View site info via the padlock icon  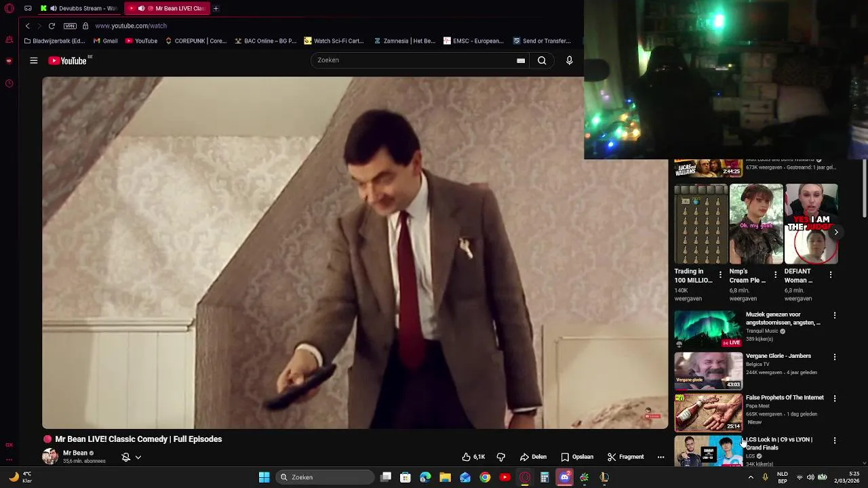point(85,26)
